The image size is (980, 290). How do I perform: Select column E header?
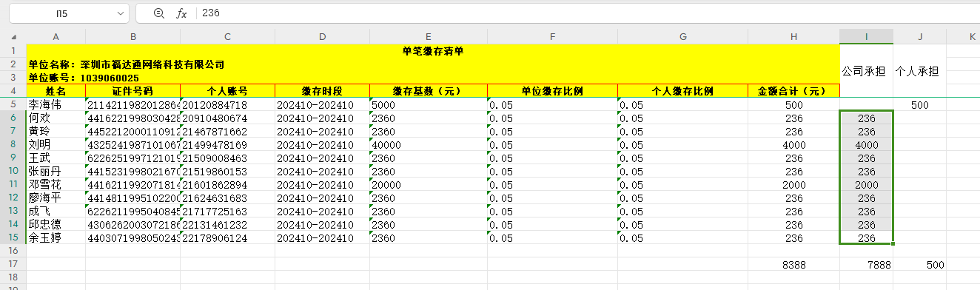[x=429, y=36]
